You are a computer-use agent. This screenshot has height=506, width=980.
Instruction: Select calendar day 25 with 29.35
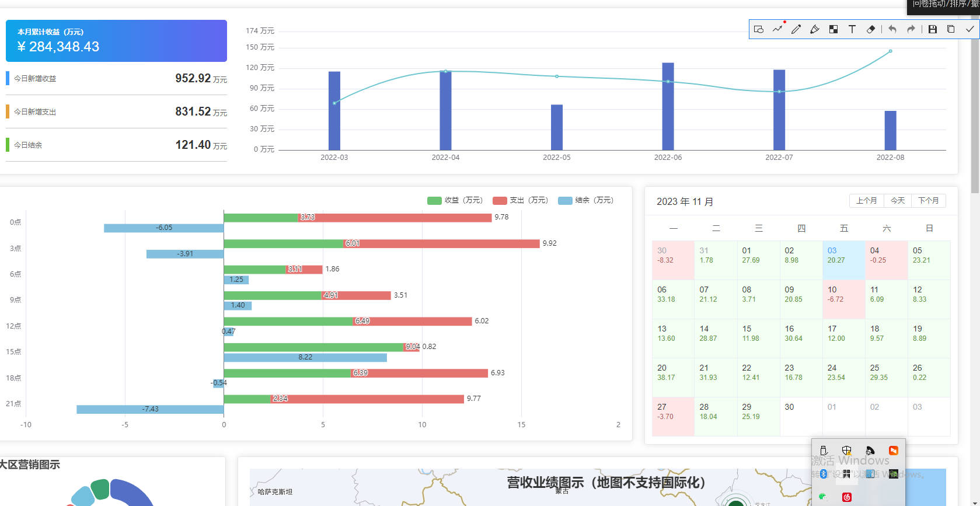887,378
